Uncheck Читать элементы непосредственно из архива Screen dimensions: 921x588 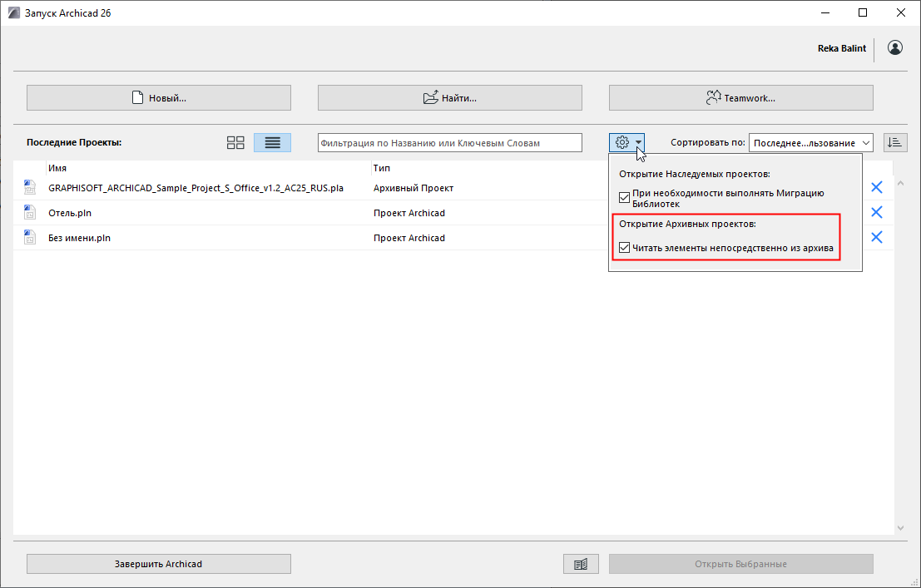point(624,247)
